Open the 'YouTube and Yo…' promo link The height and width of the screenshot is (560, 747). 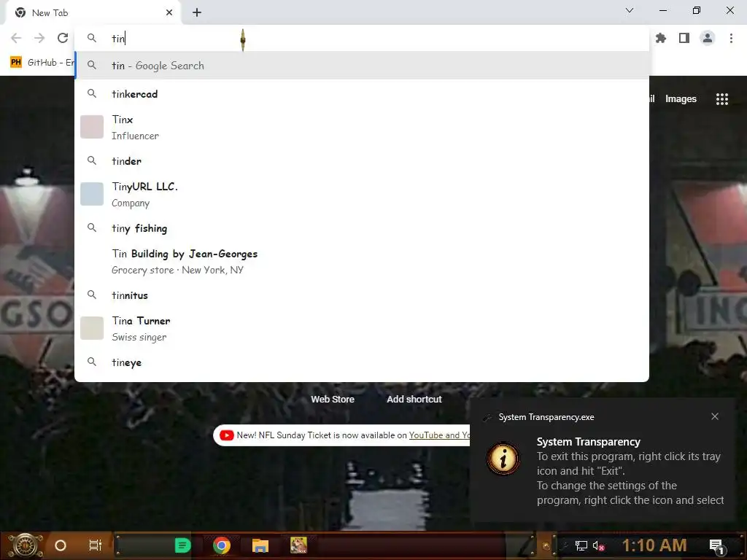coord(439,435)
